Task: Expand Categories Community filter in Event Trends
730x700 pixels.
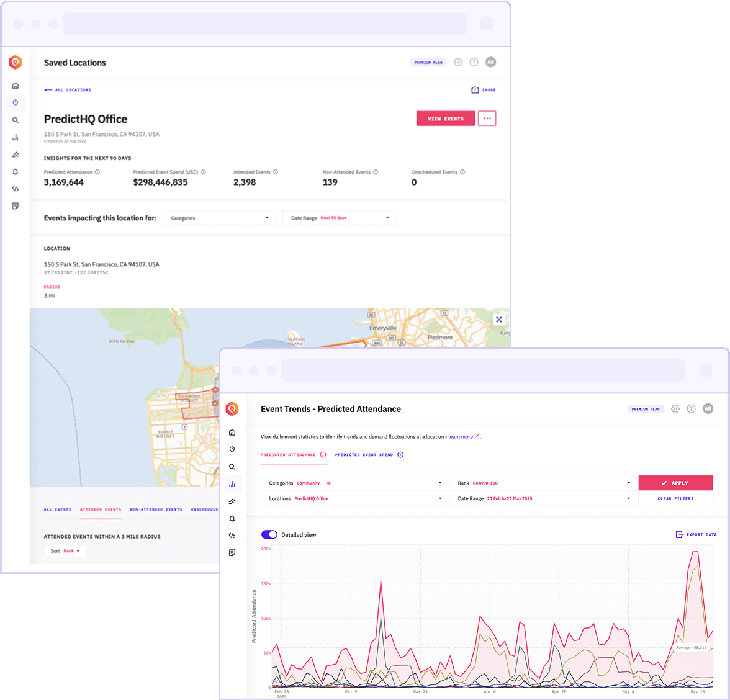Action: (x=355, y=483)
